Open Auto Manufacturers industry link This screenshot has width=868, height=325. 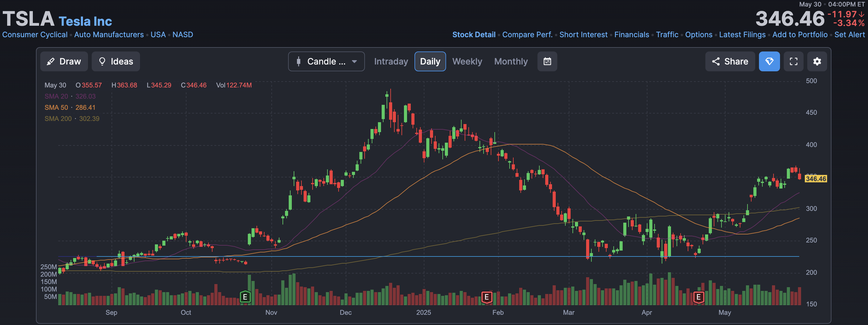109,35
